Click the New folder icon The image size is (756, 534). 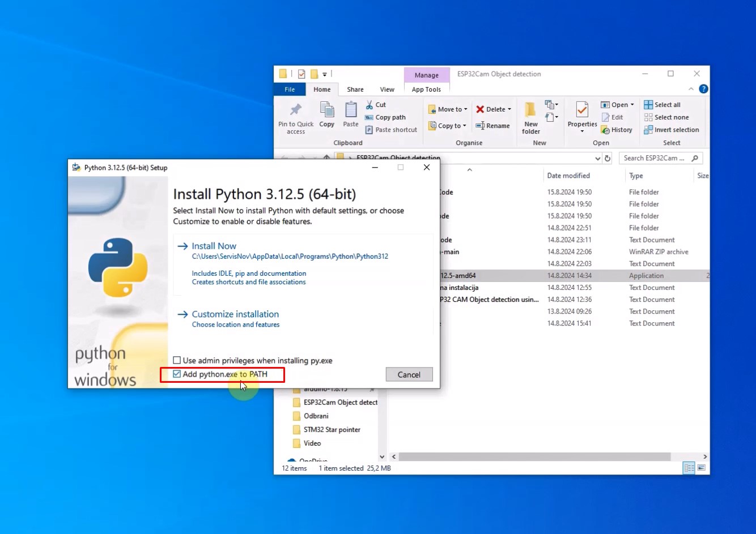click(x=530, y=110)
